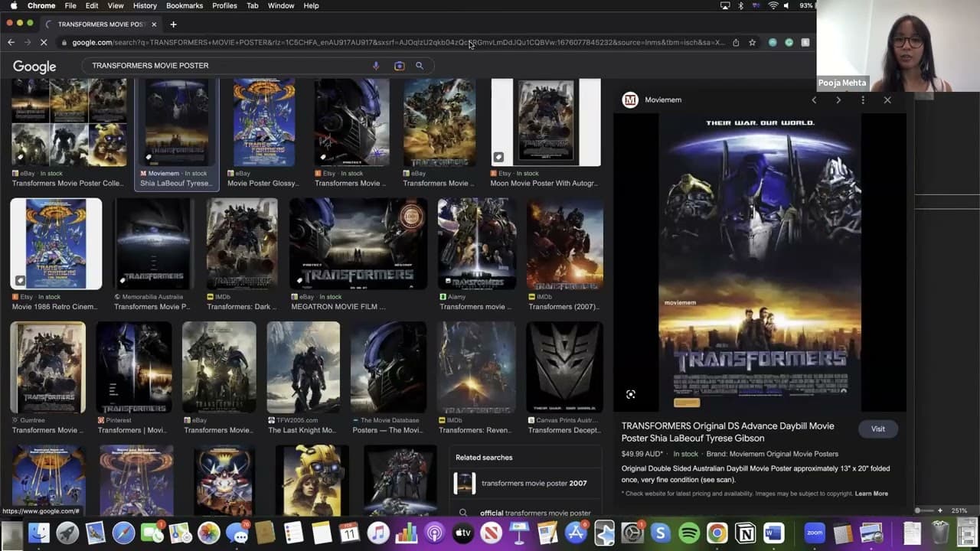The image size is (980, 551).
Task: Close the Moviemem image preview panel
Action: click(x=887, y=100)
